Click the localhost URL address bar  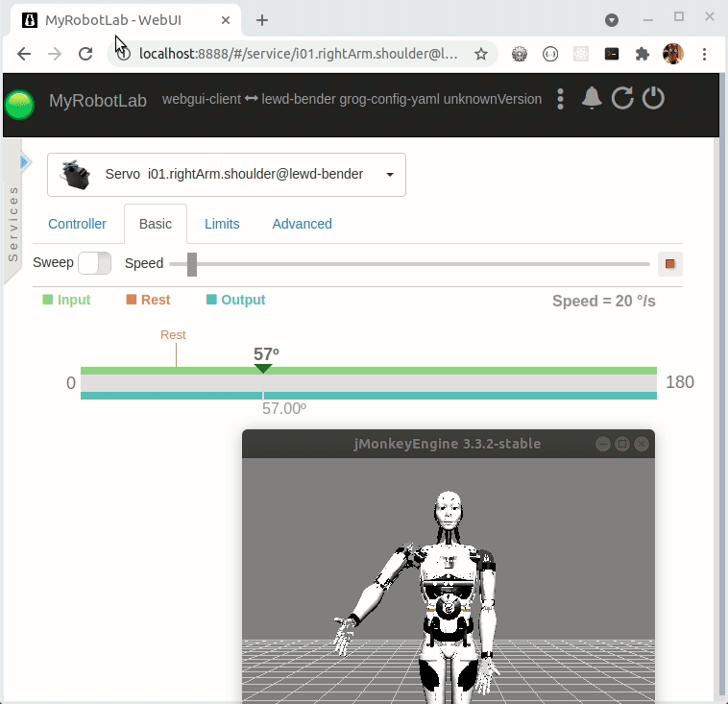coord(298,54)
